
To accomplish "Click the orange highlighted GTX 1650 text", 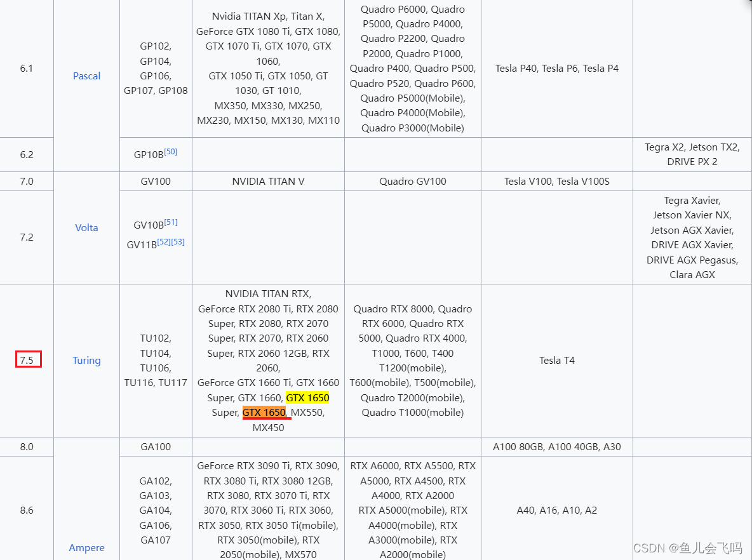I will tap(264, 412).
